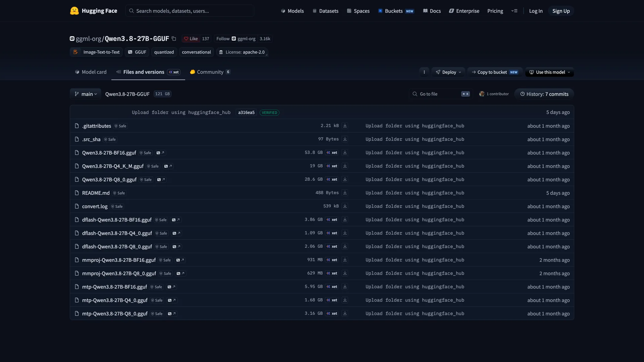The image size is (644, 362).
Task: Open the ggml-org organization link in title
Action: coord(88,39)
